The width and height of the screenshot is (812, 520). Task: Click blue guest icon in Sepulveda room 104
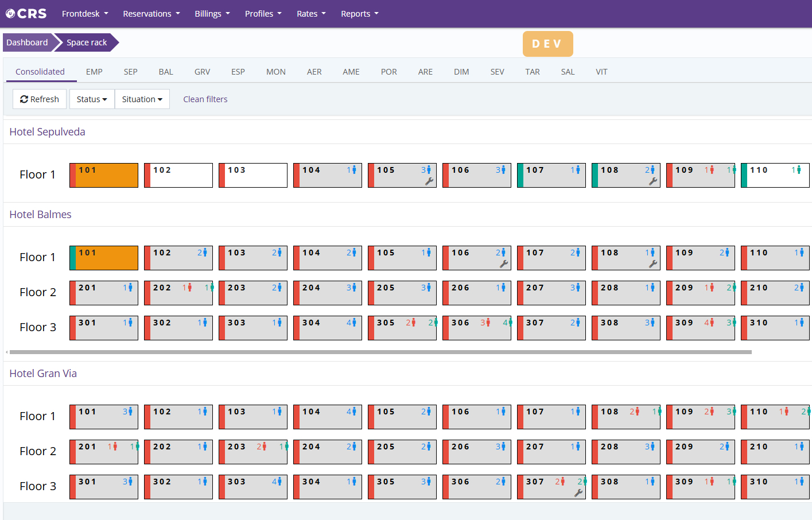354,170
